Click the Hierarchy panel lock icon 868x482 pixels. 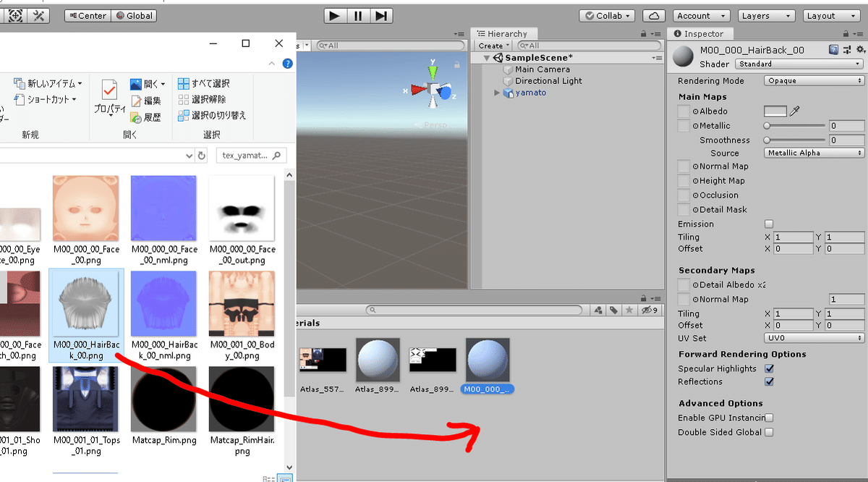[644, 34]
